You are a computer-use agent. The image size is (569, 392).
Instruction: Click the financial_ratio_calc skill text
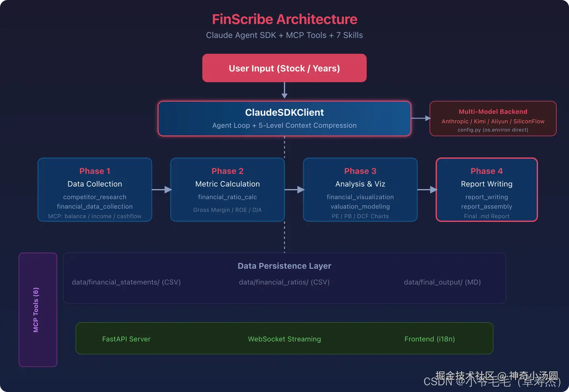[x=228, y=197]
